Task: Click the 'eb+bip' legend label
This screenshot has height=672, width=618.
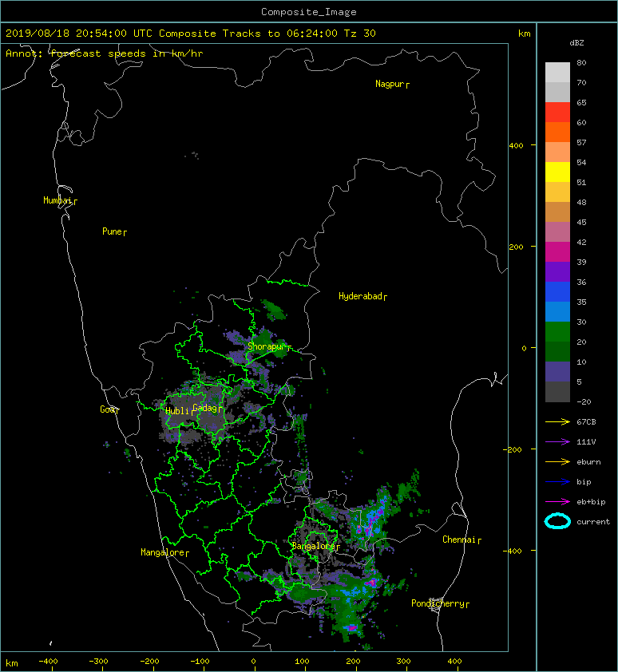Action: (591, 502)
